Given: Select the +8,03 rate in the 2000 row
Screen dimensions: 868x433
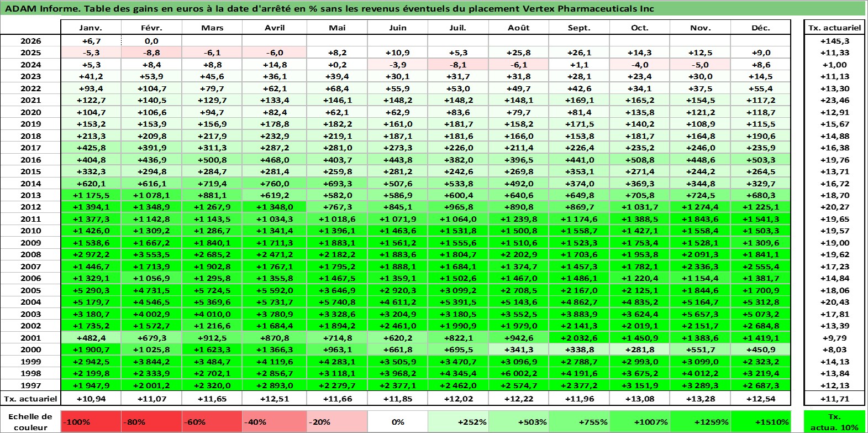Looking at the screenshot, I should pyautogui.click(x=834, y=349).
